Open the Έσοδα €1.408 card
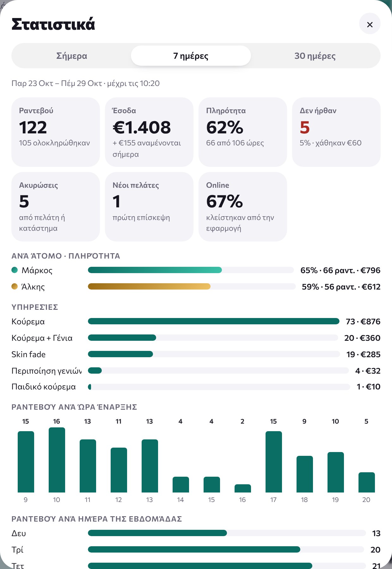Viewport: 392px width, 569px height. pos(149,132)
